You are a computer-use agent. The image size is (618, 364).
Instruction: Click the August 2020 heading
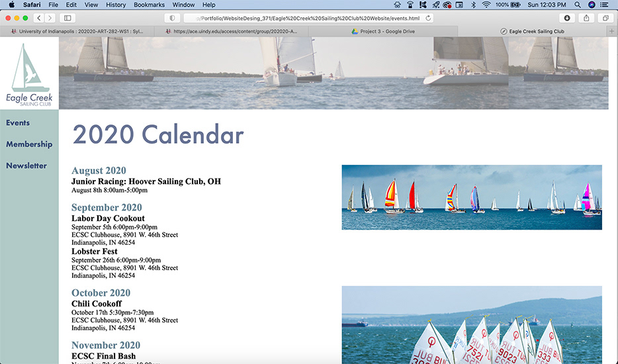[99, 170]
